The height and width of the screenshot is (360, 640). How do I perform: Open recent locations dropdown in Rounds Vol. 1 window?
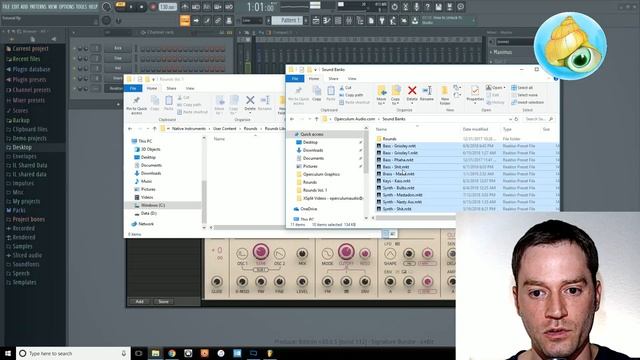coord(149,129)
